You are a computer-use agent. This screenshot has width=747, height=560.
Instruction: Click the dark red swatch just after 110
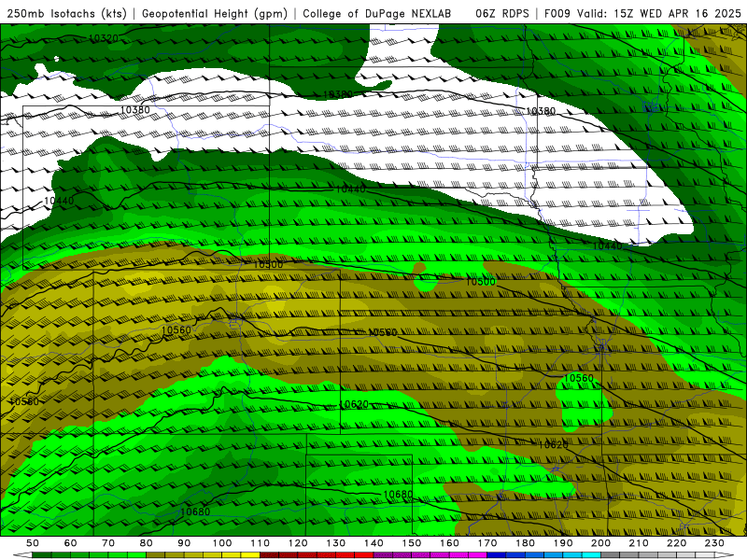[269, 555]
